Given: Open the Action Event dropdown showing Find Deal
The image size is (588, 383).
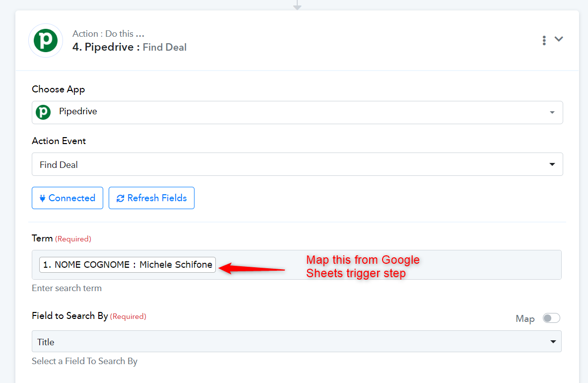Looking at the screenshot, I should tap(297, 164).
